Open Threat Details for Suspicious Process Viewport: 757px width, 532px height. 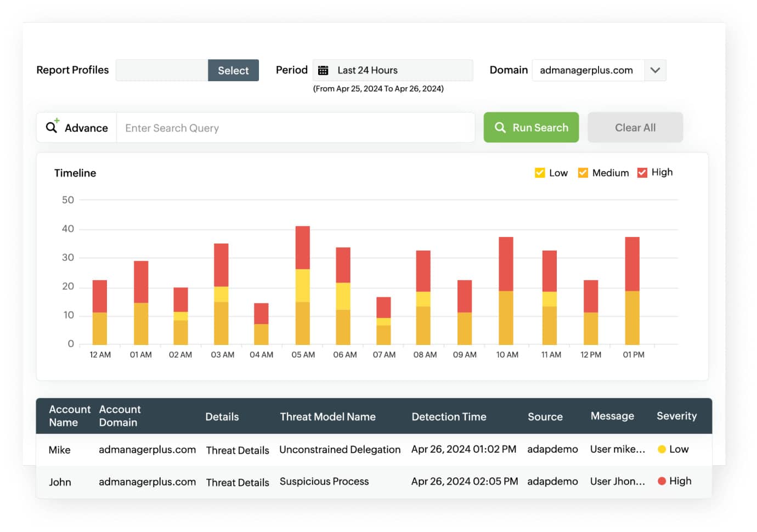(x=238, y=482)
